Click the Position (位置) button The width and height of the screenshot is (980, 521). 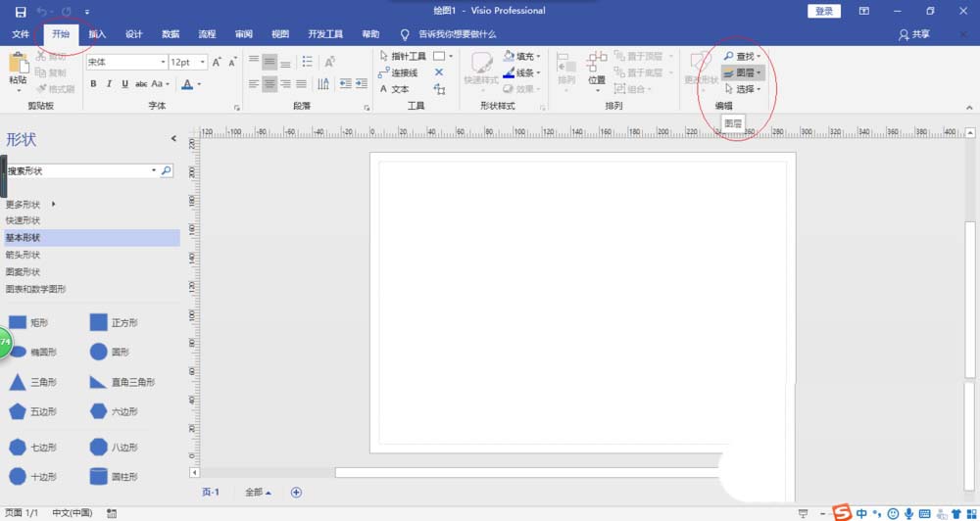[x=597, y=70]
